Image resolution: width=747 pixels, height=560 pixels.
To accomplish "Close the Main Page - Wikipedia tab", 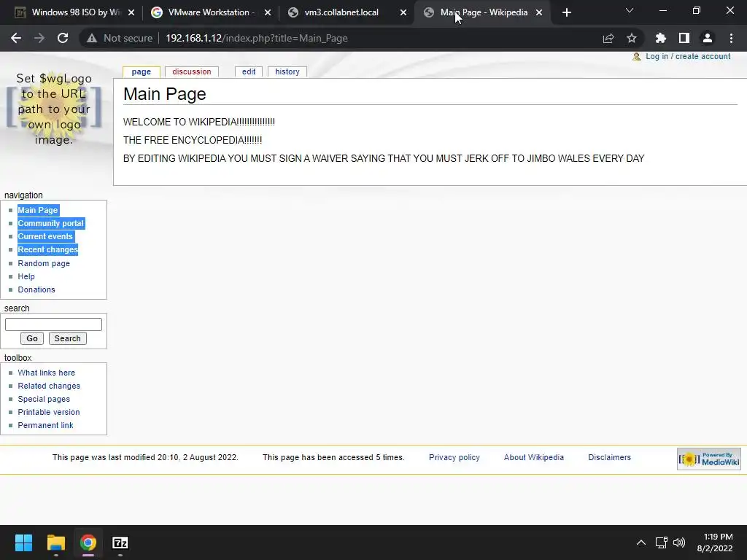I will [539, 12].
